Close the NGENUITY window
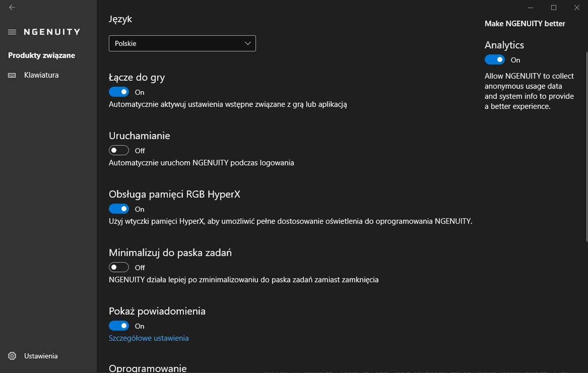The width and height of the screenshot is (588, 373). (x=577, y=8)
